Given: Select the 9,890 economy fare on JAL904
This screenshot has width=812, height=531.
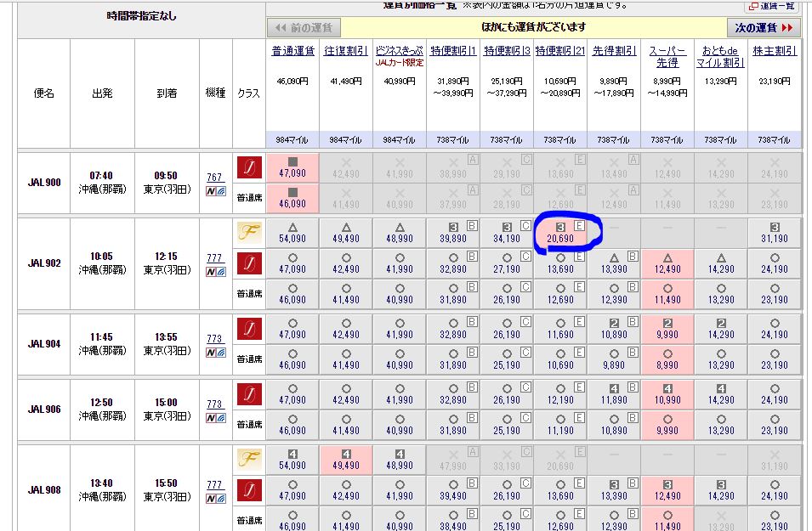Looking at the screenshot, I should point(614,359).
